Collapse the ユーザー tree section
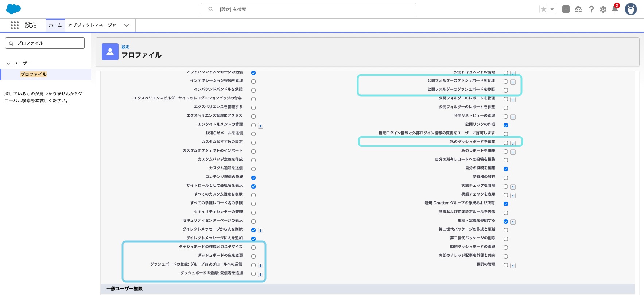Viewport: 644px width, 295px height. click(x=8, y=63)
